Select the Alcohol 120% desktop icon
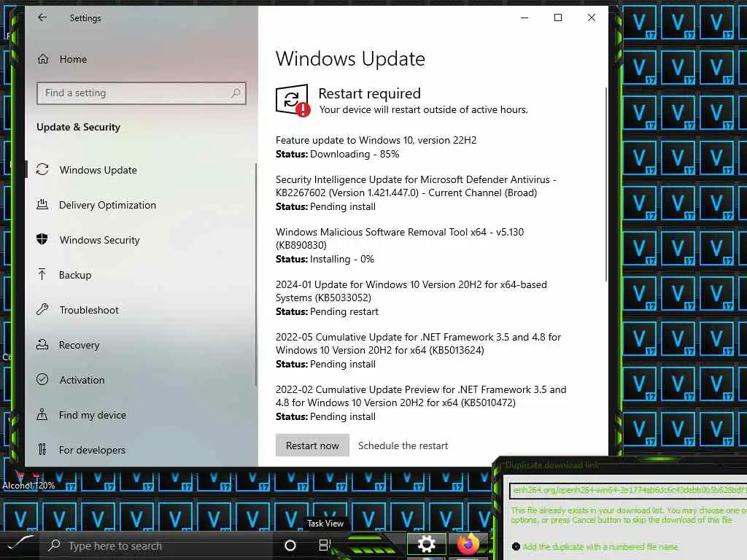The width and height of the screenshot is (747, 560). (28, 480)
